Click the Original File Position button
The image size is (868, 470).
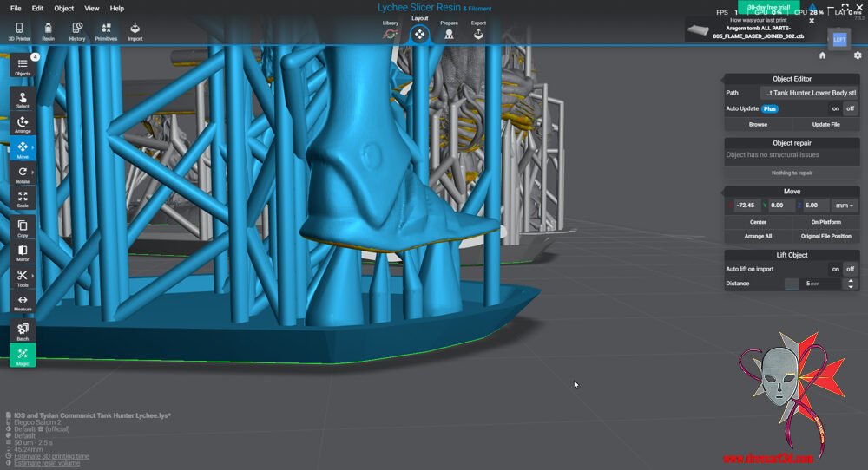pyautogui.click(x=825, y=236)
